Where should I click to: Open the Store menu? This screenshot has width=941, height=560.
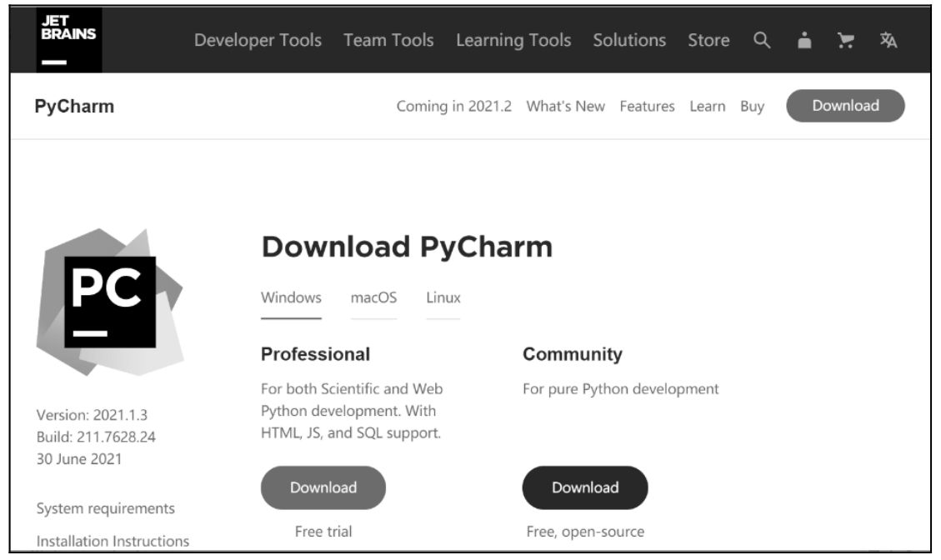[x=708, y=40]
